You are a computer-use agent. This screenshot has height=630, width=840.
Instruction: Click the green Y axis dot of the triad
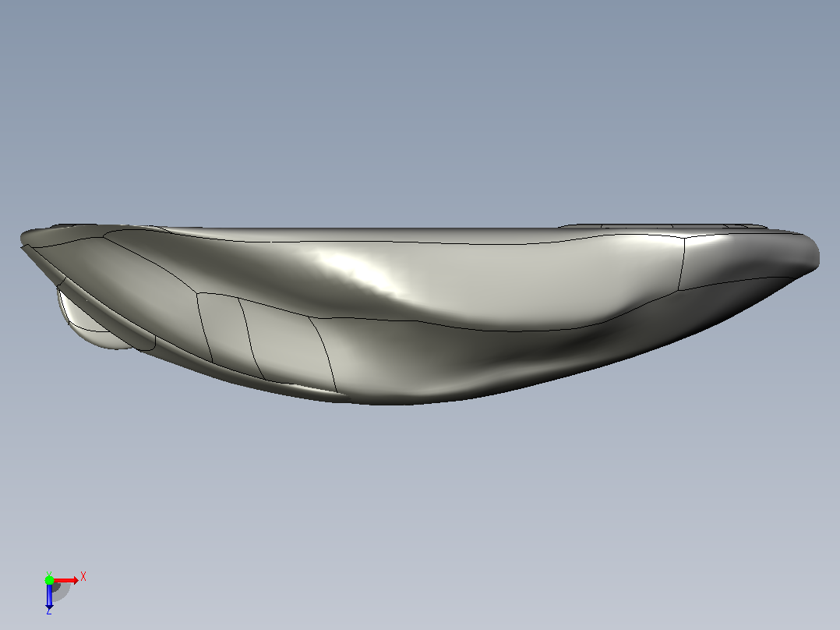[x=49, y=580]
